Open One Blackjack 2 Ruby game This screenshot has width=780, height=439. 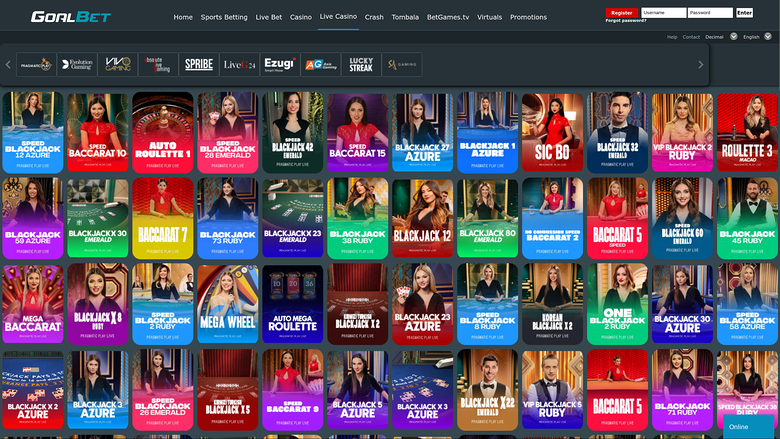(617, 304)
